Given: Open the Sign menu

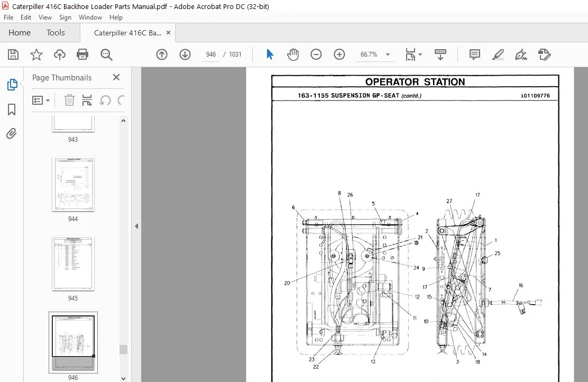Looking at the screenshot, I should coord(65,17).
